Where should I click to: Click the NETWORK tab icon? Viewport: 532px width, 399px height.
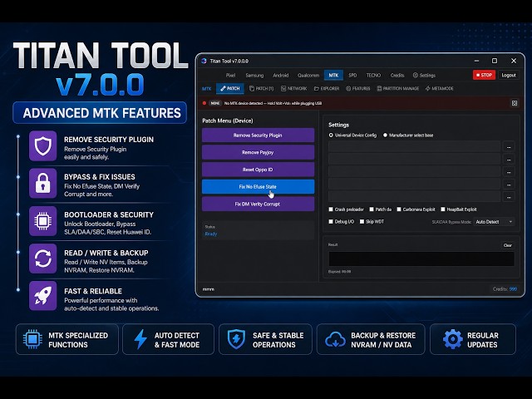pyautogui.click(x=283, y=89)
